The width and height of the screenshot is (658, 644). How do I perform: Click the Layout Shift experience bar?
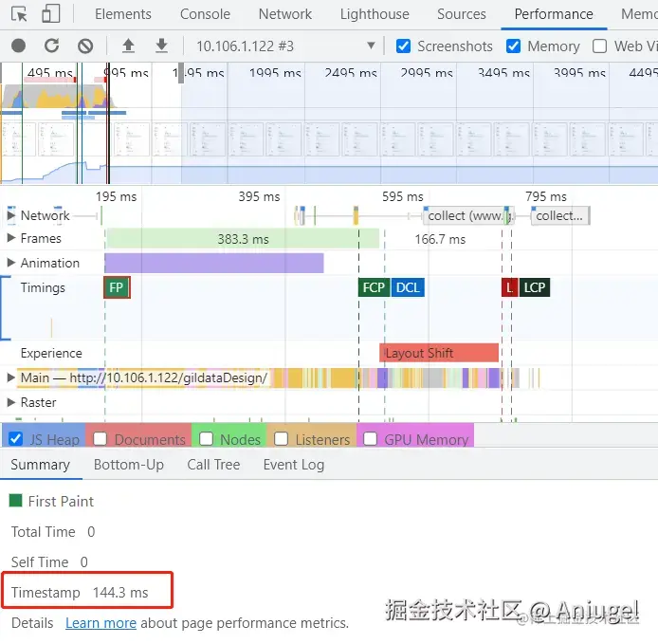[439, 353]
